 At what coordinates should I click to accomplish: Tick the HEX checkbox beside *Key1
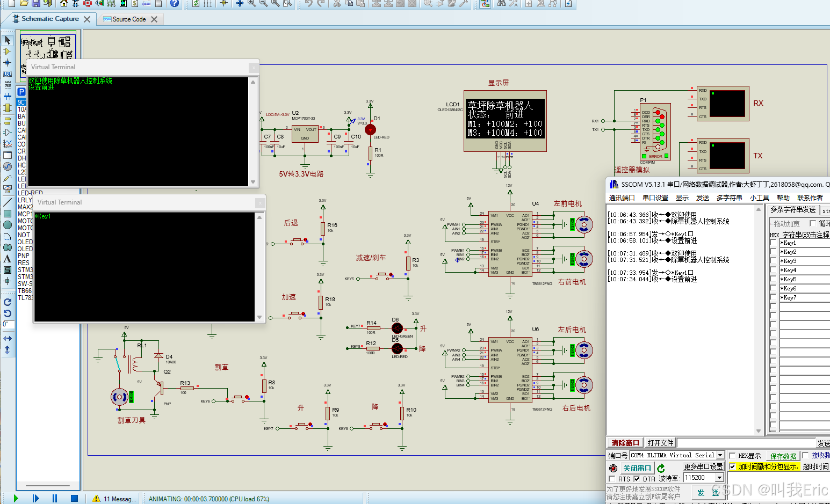pos(773,243)
